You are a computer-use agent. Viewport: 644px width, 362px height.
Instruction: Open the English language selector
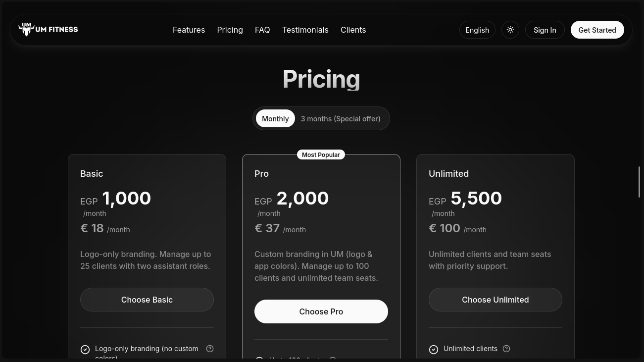[x=477, y=30]
